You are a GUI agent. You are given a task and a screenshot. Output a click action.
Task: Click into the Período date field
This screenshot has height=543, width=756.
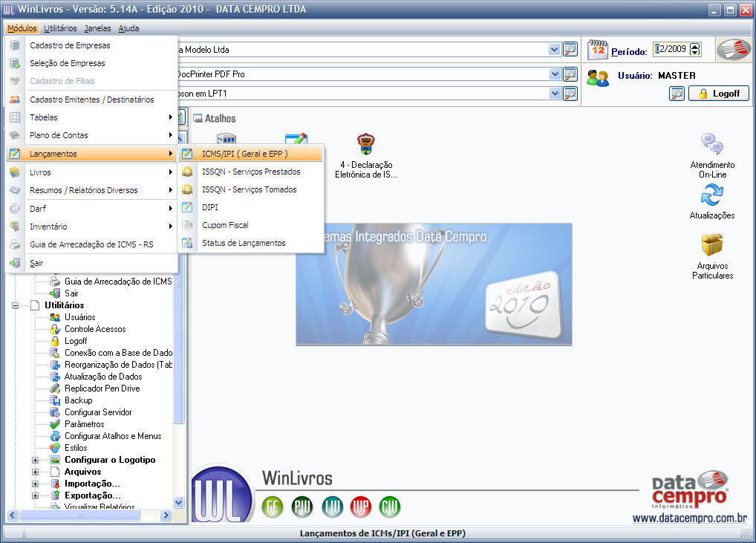point(671,49)
